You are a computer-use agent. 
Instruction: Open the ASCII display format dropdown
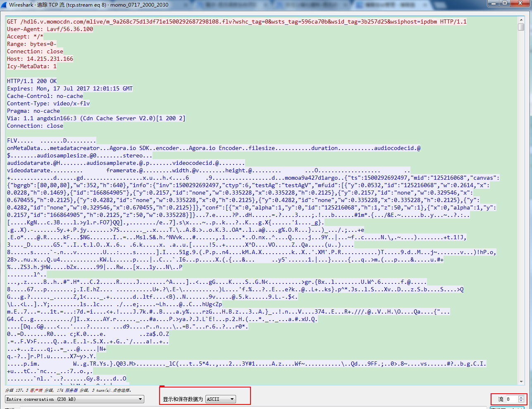(221, 399)
